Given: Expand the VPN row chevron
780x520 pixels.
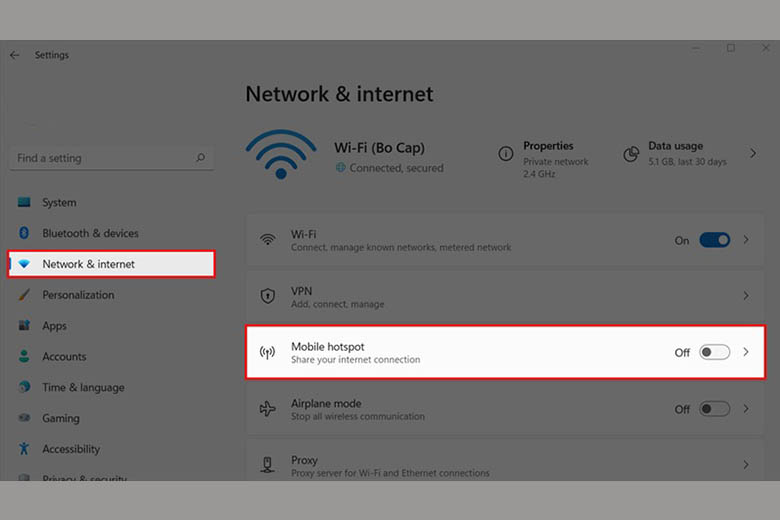Looking at the screenshot, I should 746,296.
